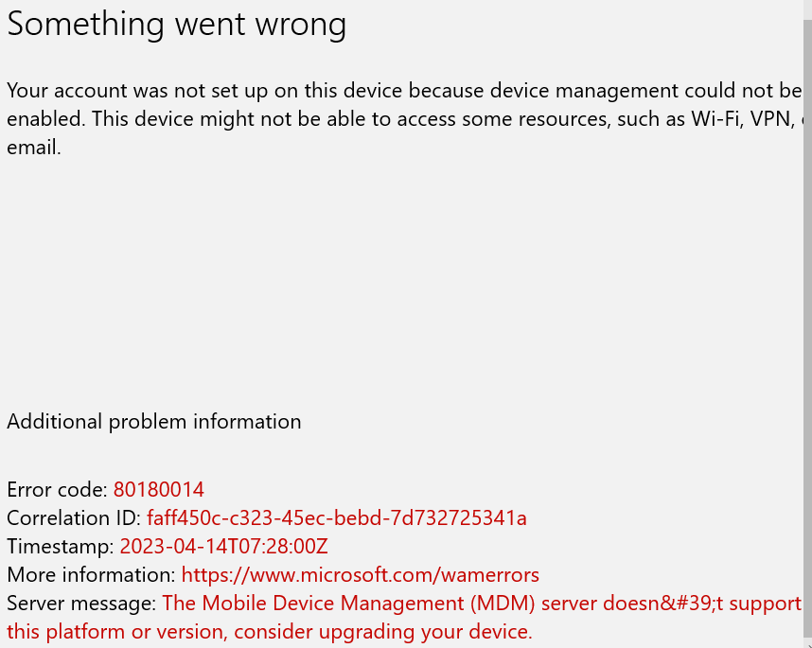Open the microsoft.com/wamerrors link
This screenshot has height=648, width=812.
tap(360, 575)
